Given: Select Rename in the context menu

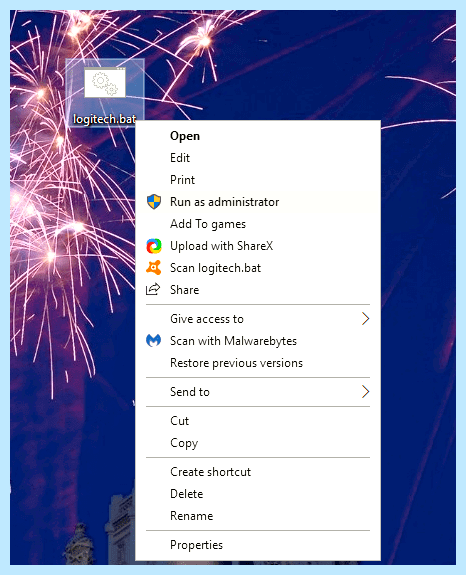Looking at the screenshot, I should point(191,516).
